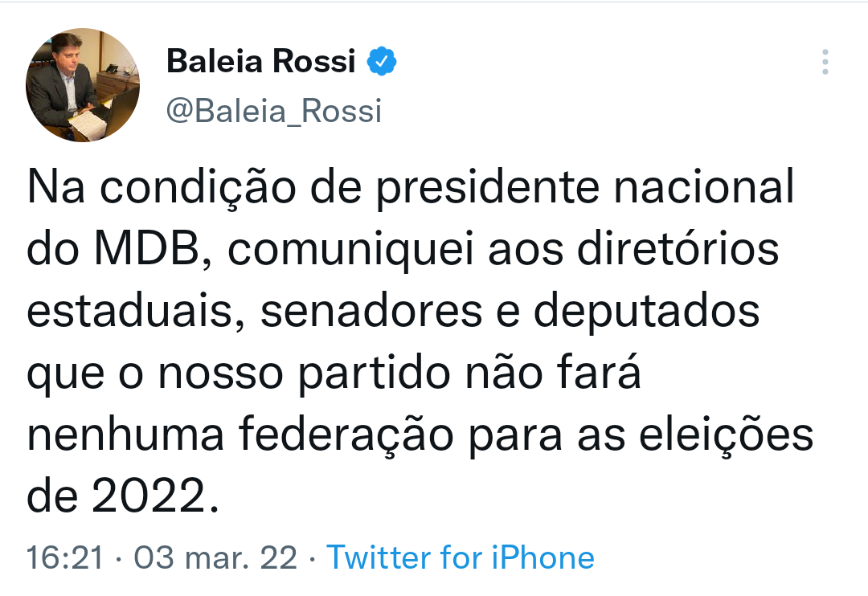Image resolution: width=868 pixels, height=596 pixels.
Task: Click the blue verified badge
Action: pyautogui.click(x=382, y=61)
